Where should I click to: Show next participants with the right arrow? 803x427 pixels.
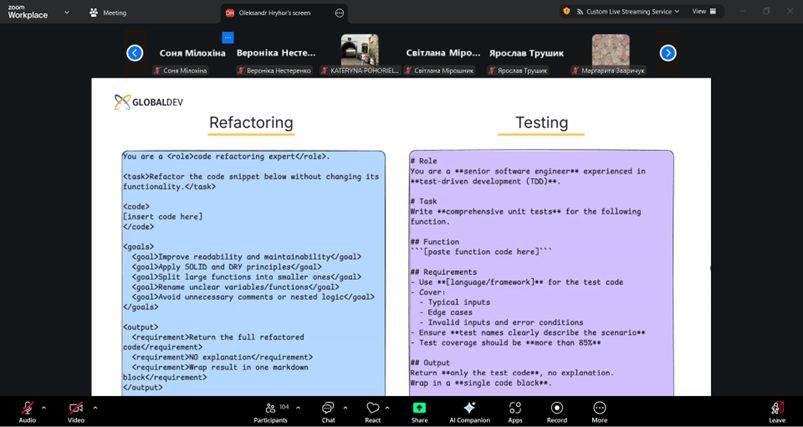668,53
